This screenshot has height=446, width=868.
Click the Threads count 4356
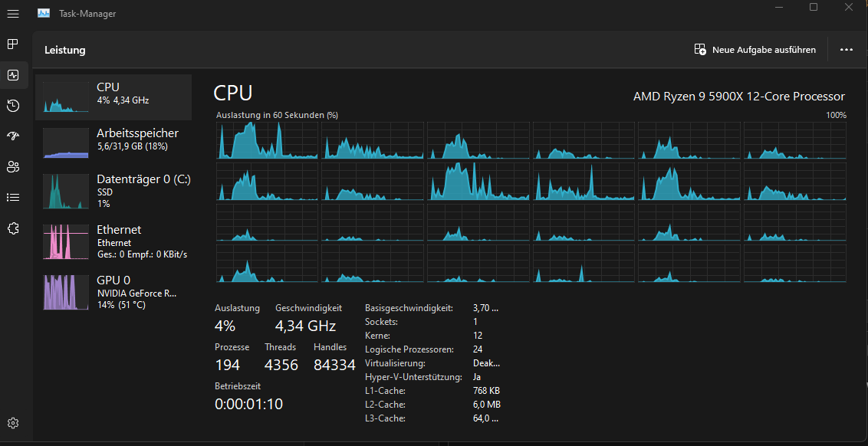[x=281, y=365]
